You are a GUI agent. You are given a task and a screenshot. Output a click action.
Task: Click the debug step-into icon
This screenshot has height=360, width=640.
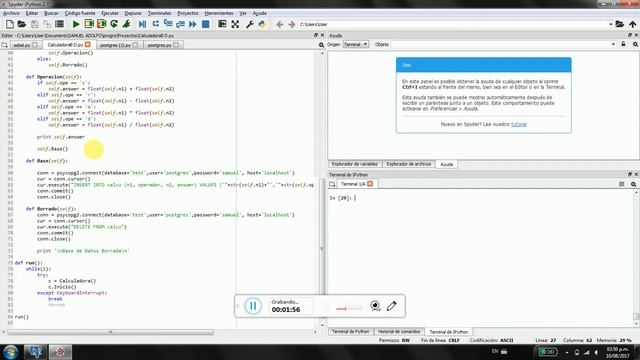[x=168, y=24]
